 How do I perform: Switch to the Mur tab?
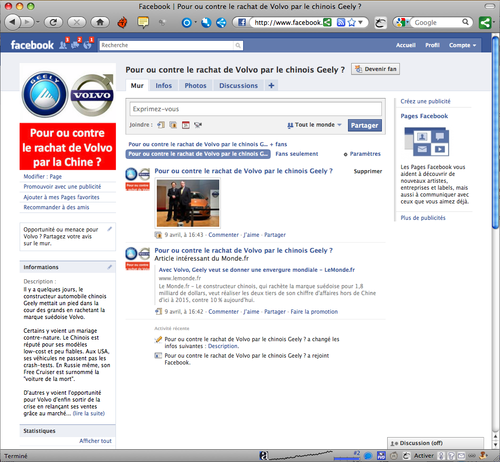pyautogui.click(x=137, y=86)
